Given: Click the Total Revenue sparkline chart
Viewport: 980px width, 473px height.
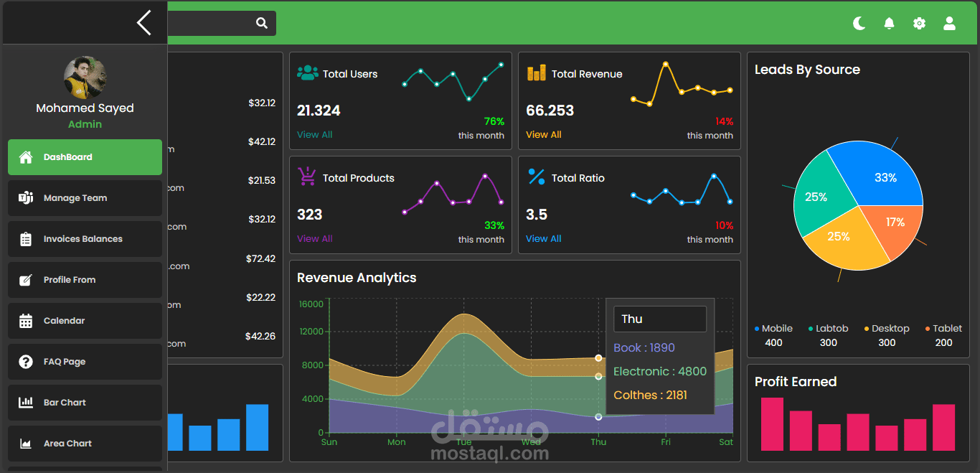Looking at the screenshot, I should [x=682, y=84].
